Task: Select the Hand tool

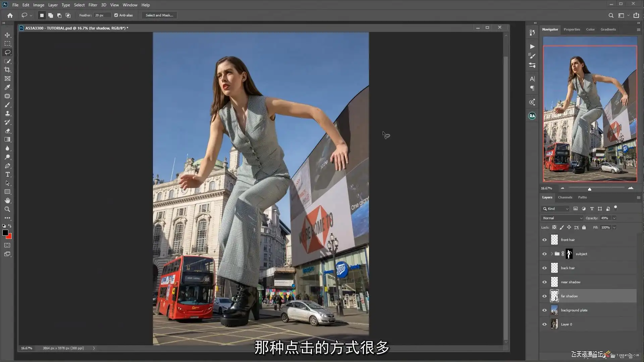Action: pos(7,200)
